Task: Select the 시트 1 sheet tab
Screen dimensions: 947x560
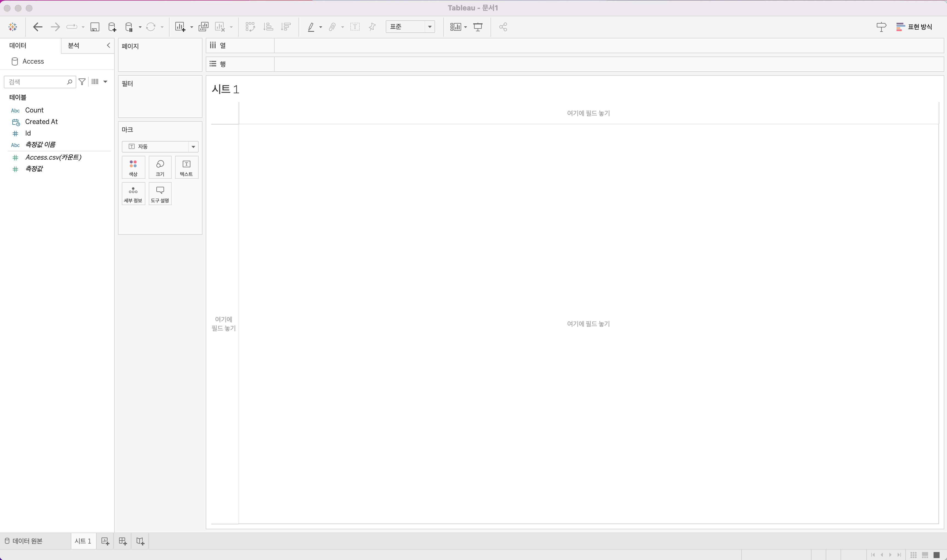Action: (83, 541)
